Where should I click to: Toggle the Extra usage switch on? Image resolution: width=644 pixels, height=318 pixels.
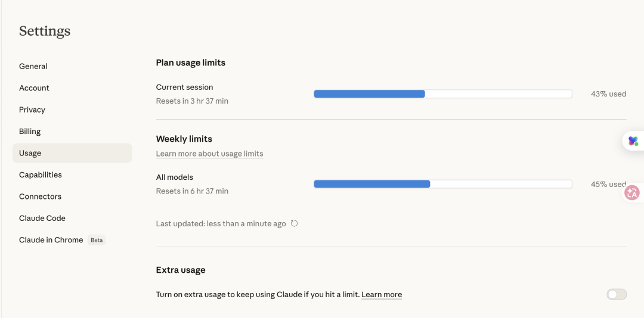point(617,294)
